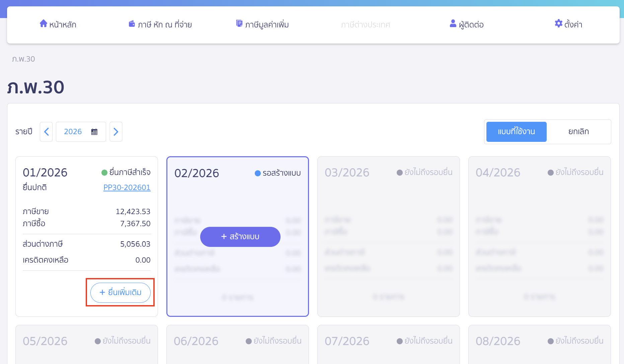
Task: Advance to next year using the right chevron
Action: (116, 131)
